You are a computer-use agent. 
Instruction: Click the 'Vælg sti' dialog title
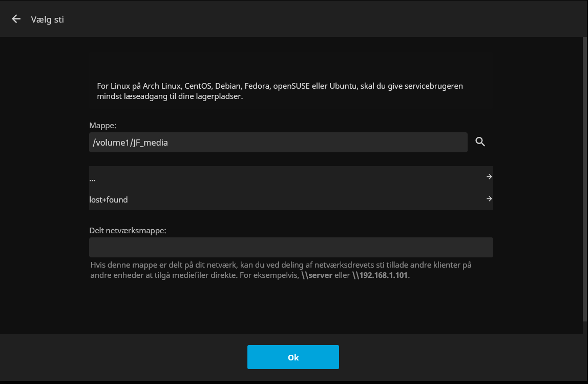pos(47,19)
